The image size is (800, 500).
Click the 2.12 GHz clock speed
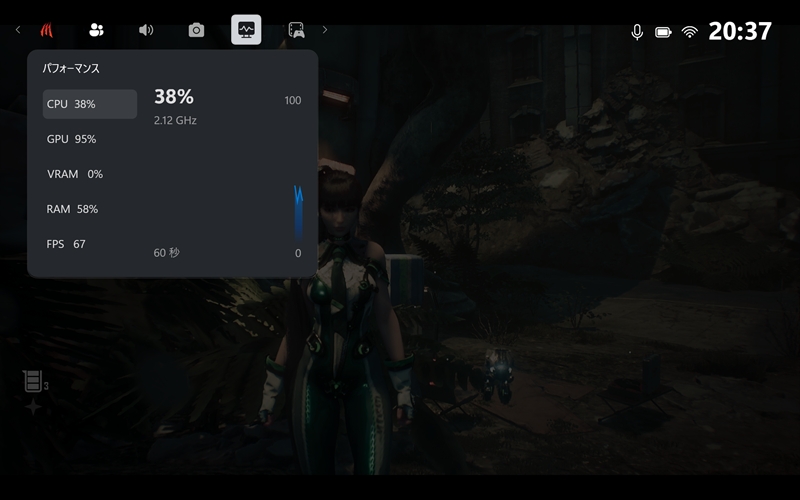[x=175, y=120]
